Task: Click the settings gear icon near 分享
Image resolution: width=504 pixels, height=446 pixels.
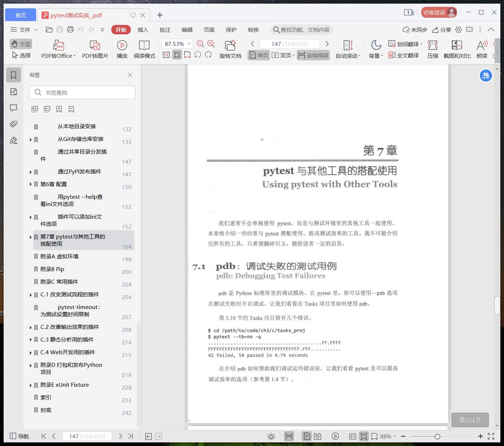Action: pyautogui.click(x=458, y=30)
